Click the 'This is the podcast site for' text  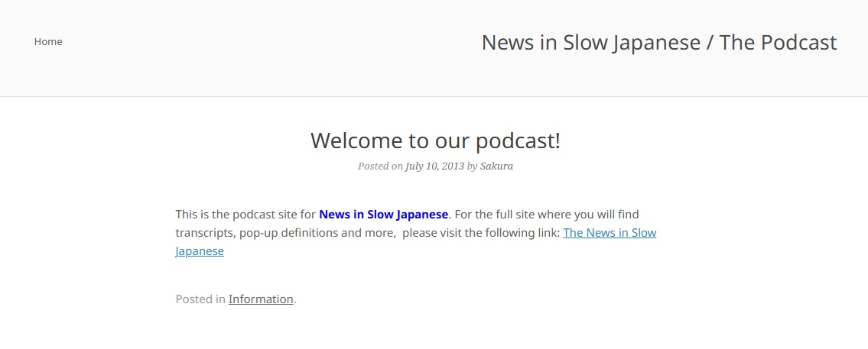click(x=245, y=215)
